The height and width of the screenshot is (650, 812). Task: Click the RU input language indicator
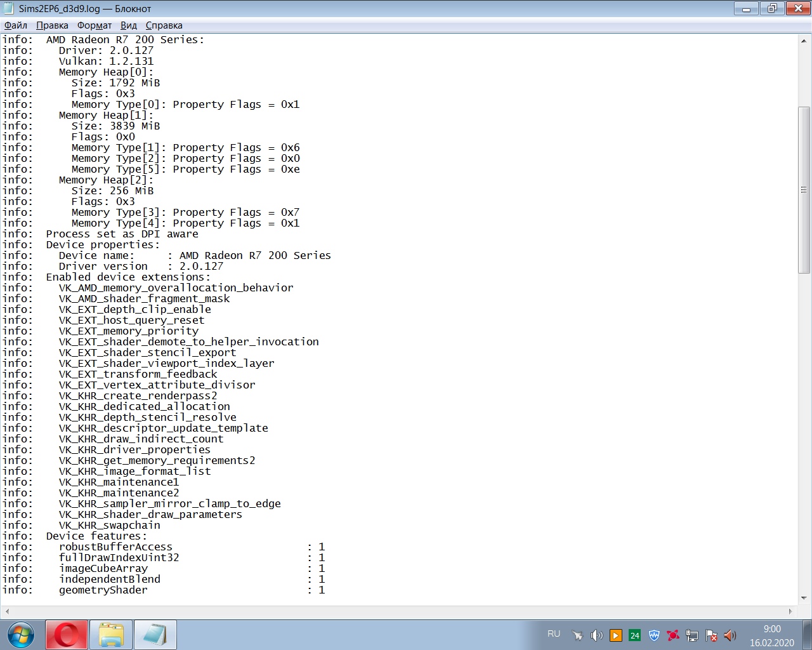554,634
